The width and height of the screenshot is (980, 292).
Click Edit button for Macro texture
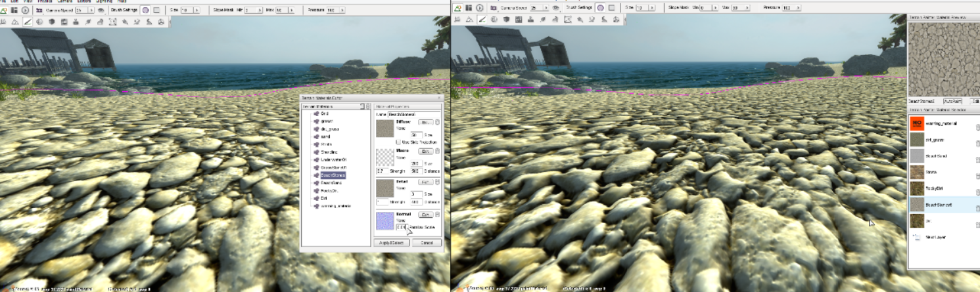coord(425,152)
